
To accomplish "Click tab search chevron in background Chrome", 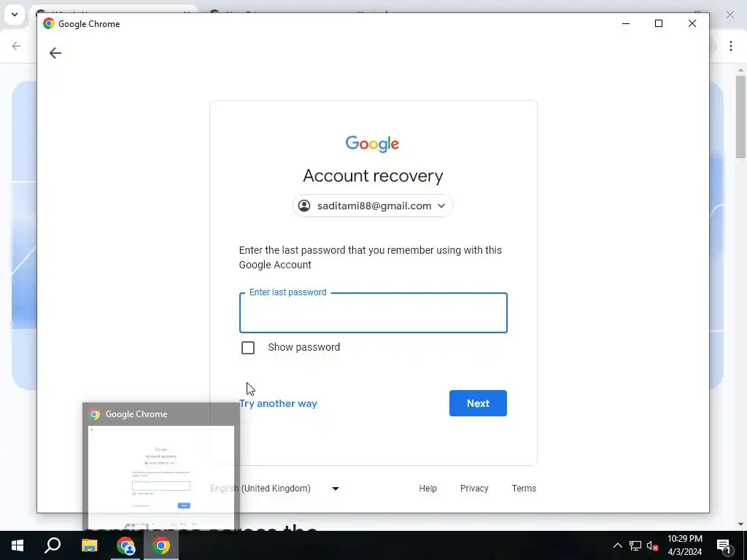I will click(x=15, y=15).
